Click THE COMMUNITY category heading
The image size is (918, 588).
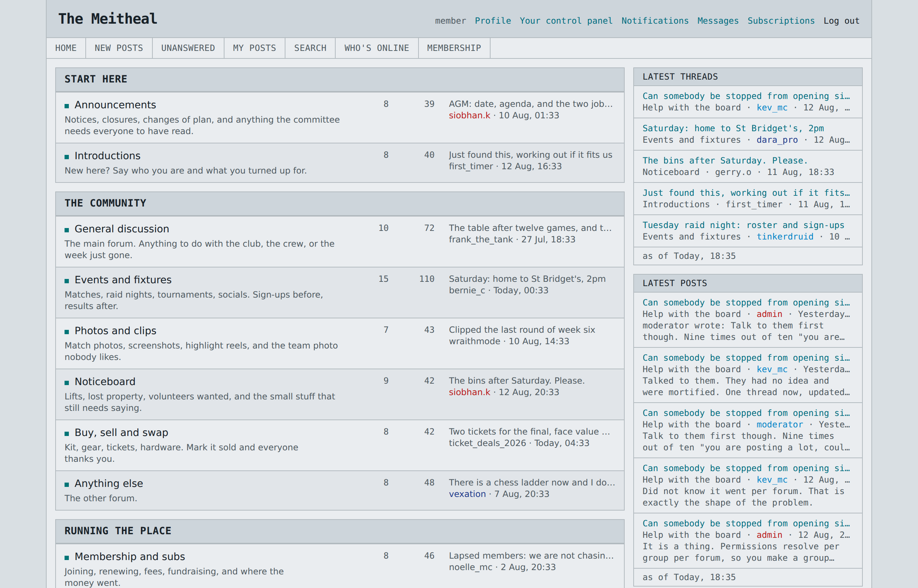point(105,203)
